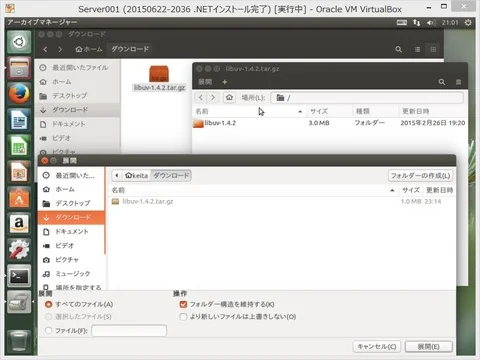
Task: Open デスクトップ in file manager sidebar
Action: pos(77,96)
